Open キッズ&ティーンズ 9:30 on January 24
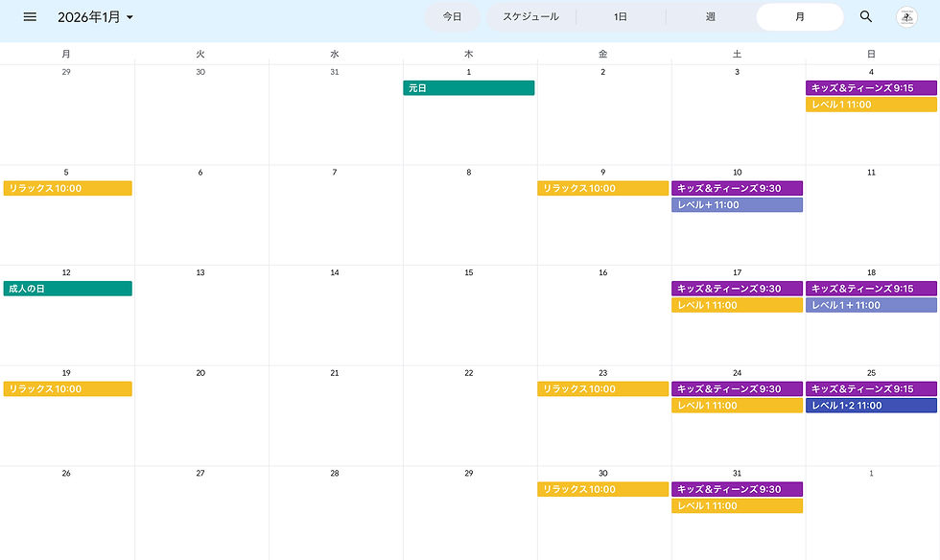940x560 pixels. [x=737, y=388]
